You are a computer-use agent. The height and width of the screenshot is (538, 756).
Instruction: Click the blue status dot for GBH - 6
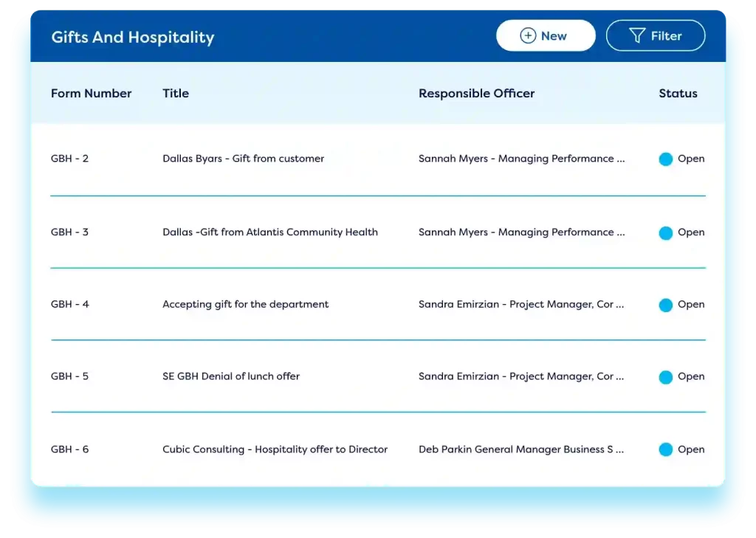click(x=666, y=449)
